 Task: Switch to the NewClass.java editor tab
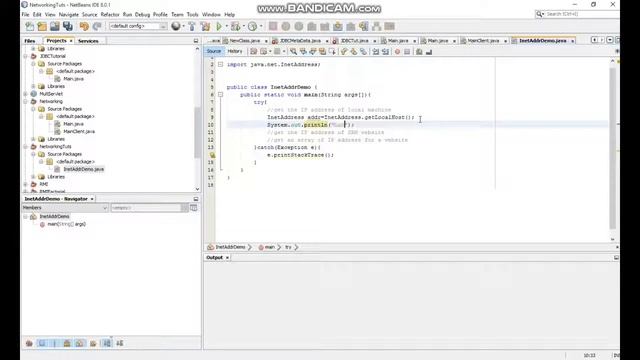pos(244,41)
